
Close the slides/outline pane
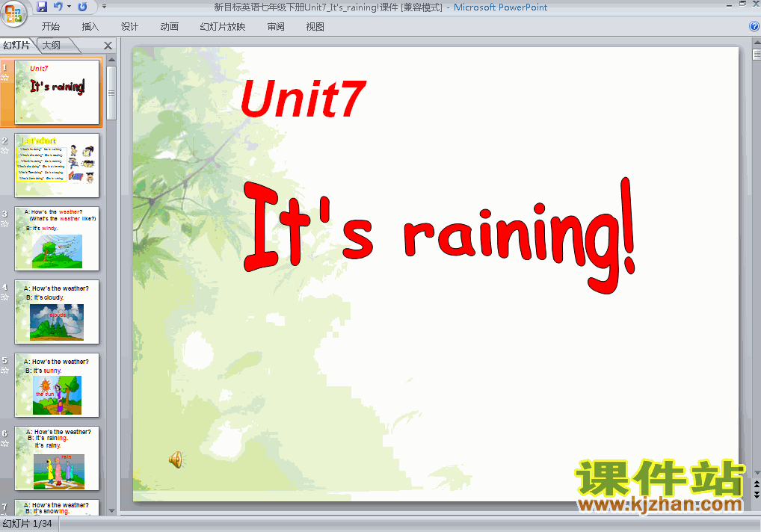point(108,46)
